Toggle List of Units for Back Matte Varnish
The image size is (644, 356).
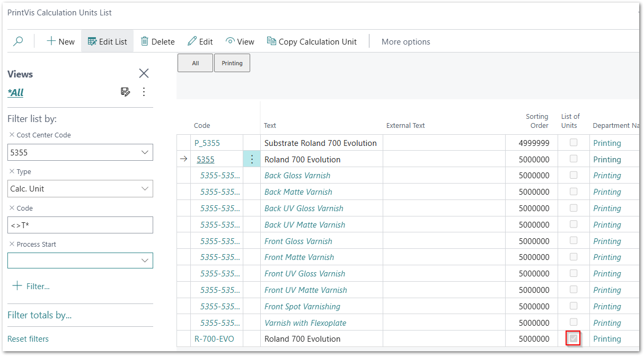[x=574, y=192]
